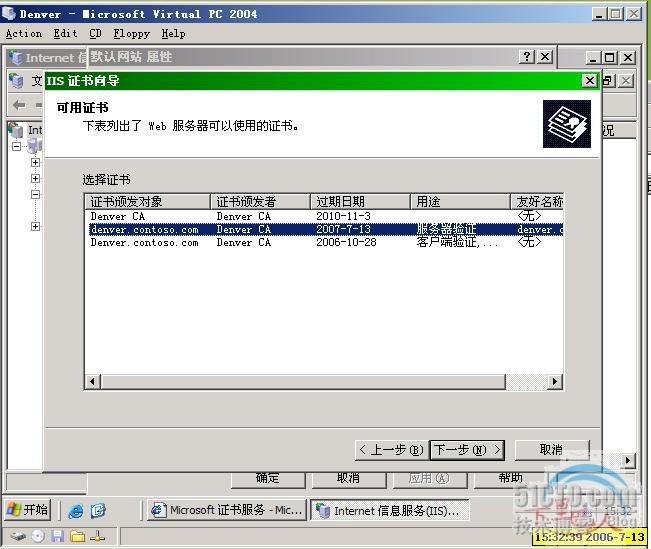Click the second quick launch icon
The height and width of the screenshot is (549, 651).
(98, 510)
